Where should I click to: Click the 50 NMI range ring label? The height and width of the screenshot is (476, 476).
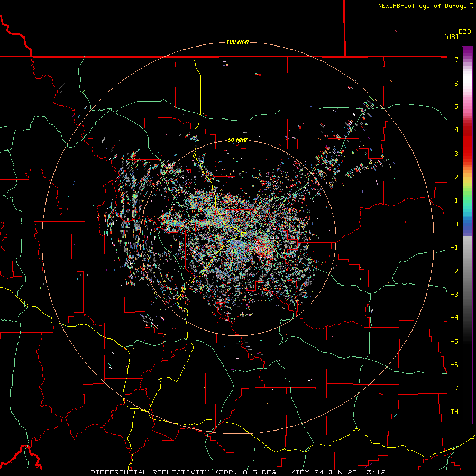(237, 140)
